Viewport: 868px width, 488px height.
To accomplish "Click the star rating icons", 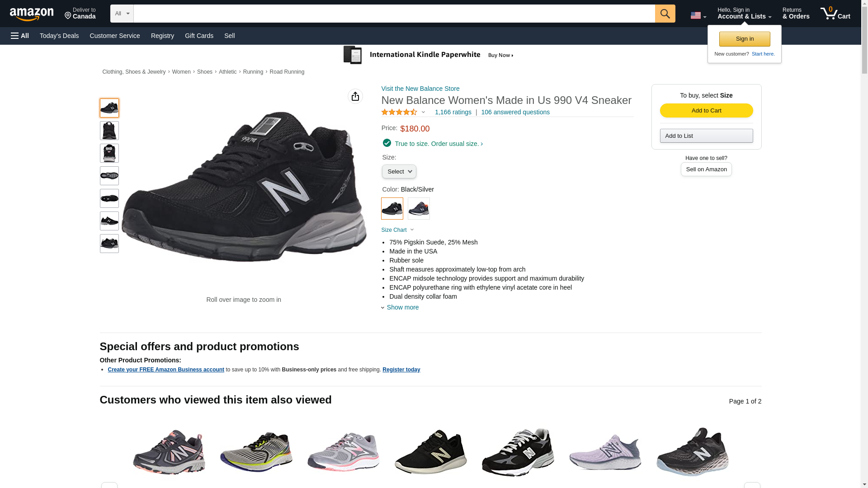I will pos(399,112).
